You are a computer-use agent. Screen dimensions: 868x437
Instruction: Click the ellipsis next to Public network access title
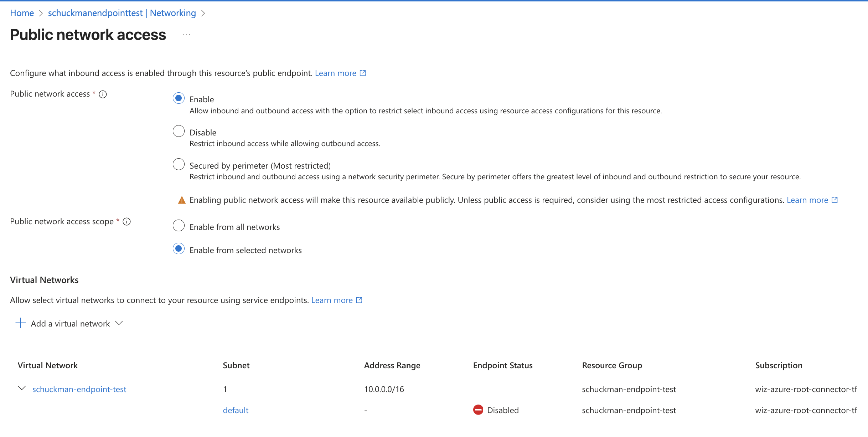pyautogui.click(x=186, y=34)
